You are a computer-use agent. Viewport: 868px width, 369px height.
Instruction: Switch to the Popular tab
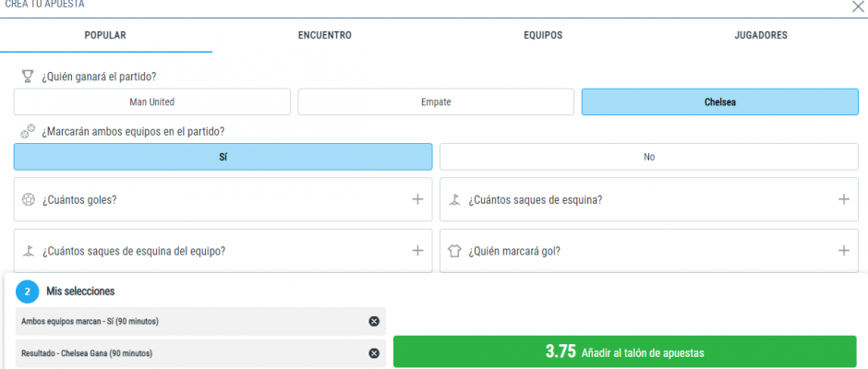click(x=105, y=35)
